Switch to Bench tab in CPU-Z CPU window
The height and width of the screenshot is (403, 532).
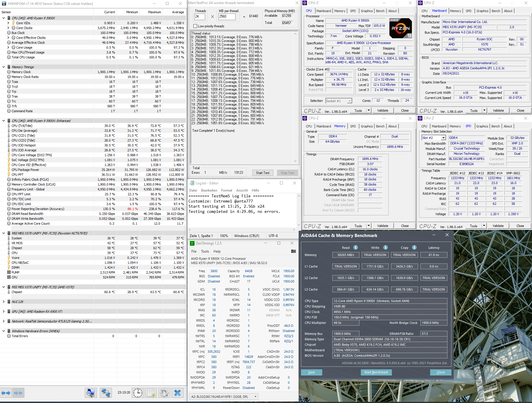(x=380, y=11)
